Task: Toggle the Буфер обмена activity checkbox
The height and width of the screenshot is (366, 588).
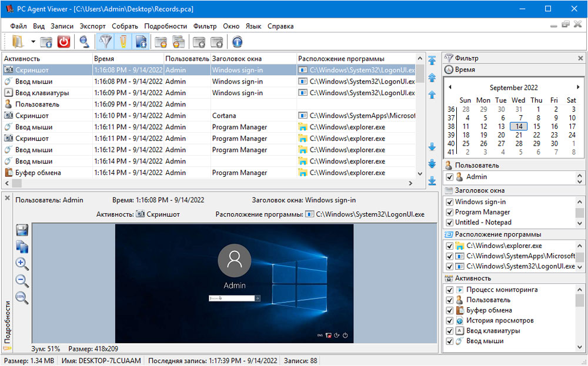Action: pyautogui.click(x=450, y=310)
